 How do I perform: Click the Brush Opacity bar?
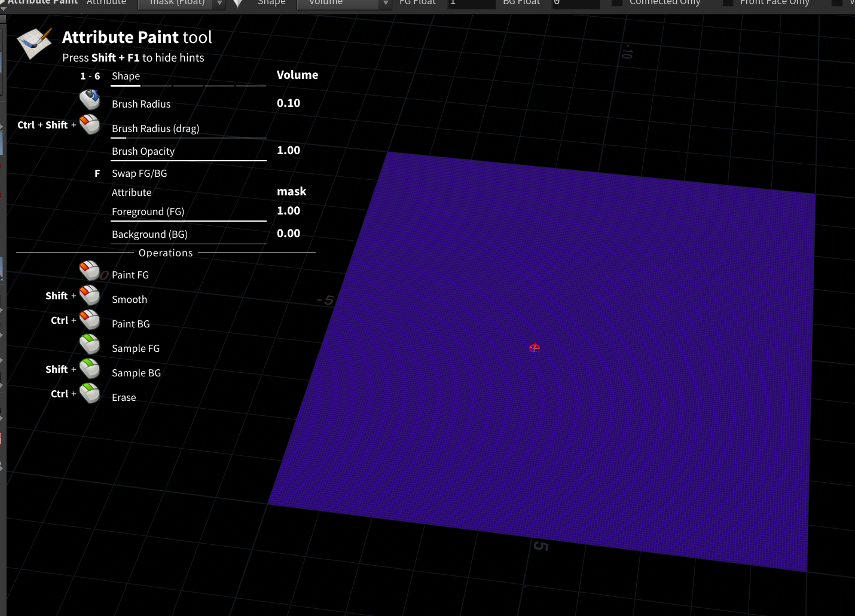(x=188, y=161)
